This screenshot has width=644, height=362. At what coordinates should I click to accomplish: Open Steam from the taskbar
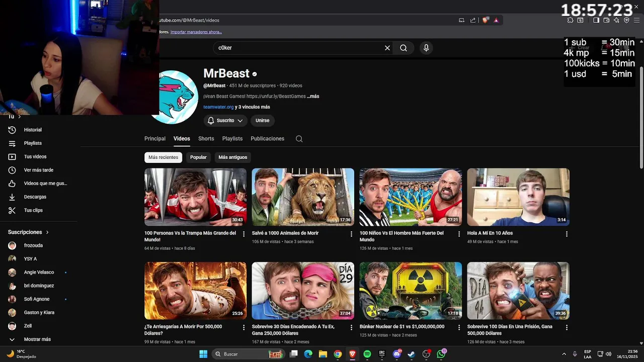pyautogui.click(x=412, y=354)
